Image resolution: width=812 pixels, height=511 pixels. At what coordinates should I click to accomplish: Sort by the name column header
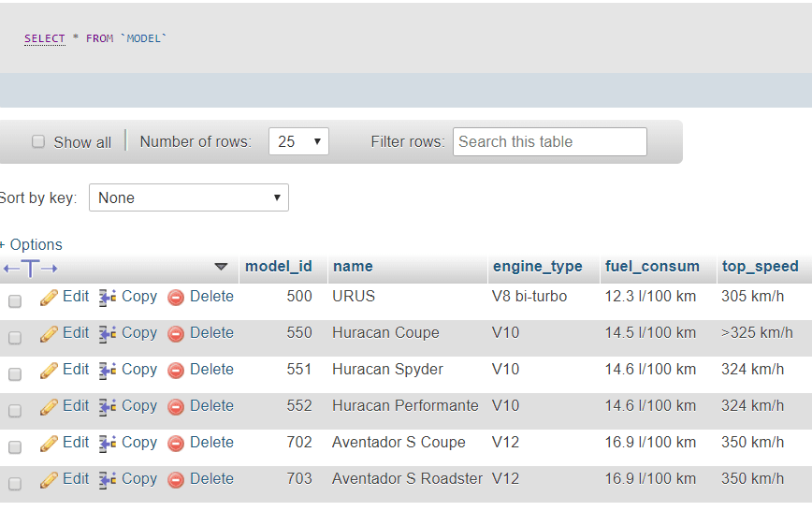(353, 267)
